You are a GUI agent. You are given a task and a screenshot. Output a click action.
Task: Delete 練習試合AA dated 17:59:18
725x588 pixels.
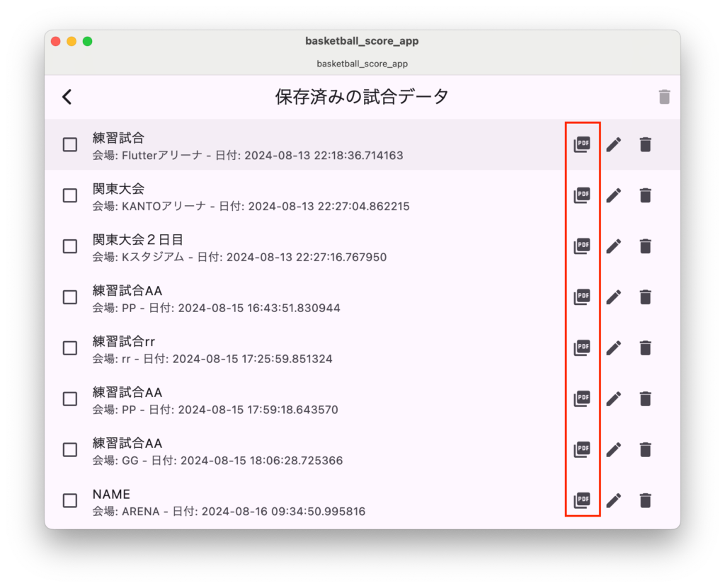pyautogui.click(x=646, y=399)
